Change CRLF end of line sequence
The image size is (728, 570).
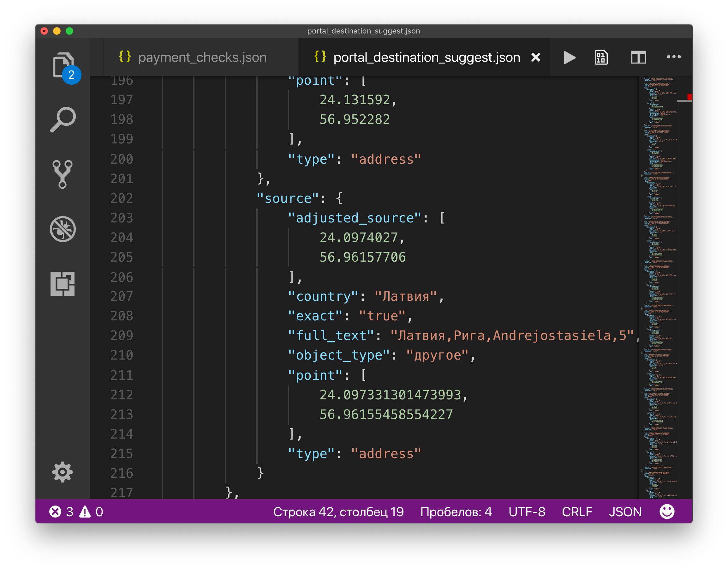click(577, 512)
